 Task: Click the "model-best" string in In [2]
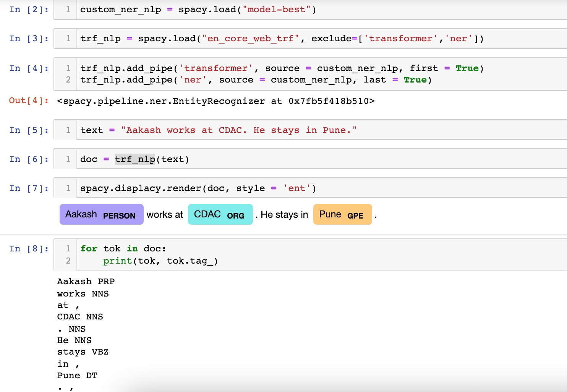(x=277, y=10)
